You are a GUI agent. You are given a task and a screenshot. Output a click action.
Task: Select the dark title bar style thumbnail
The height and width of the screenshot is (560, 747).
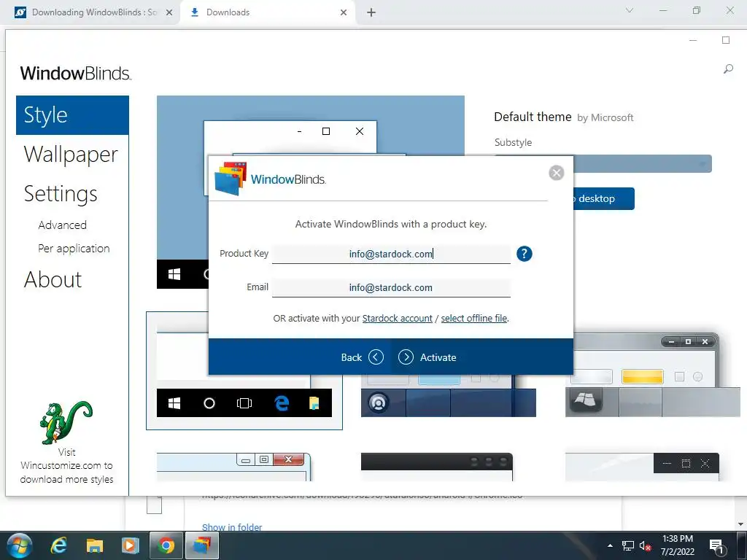436,467
